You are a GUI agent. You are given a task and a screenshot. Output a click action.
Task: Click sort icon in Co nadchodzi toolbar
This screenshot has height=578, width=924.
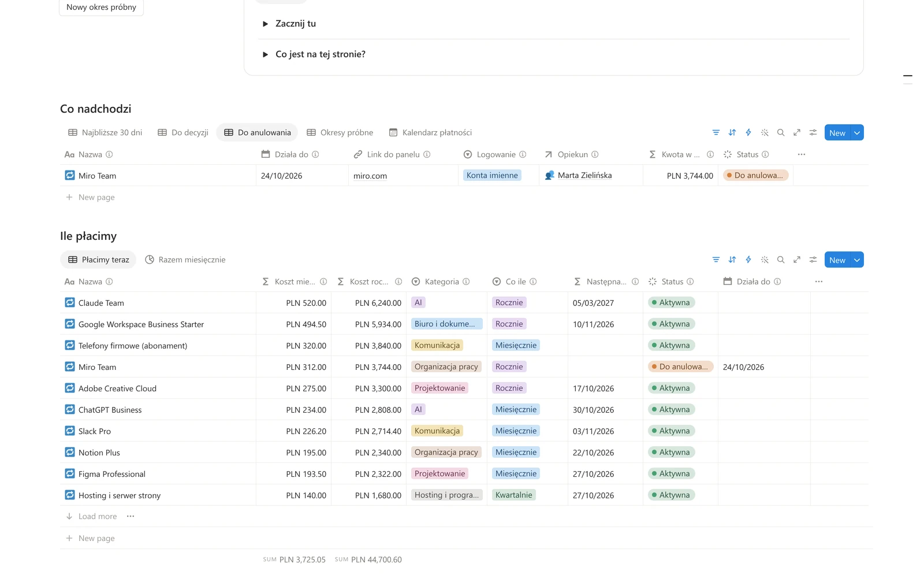coord(732,132)
